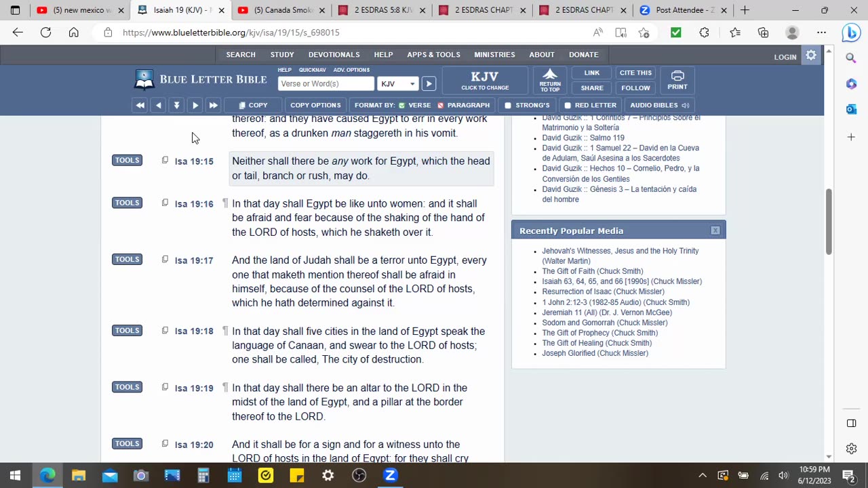Click the previous book double-arrow icon
868x488 pixels.
(140, 105)
